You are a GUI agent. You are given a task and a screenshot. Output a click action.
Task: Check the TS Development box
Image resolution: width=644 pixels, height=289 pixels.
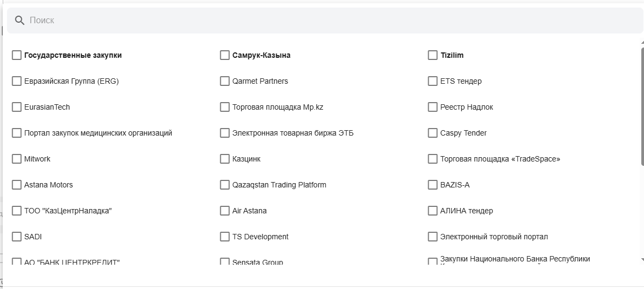tap(225, 237)
